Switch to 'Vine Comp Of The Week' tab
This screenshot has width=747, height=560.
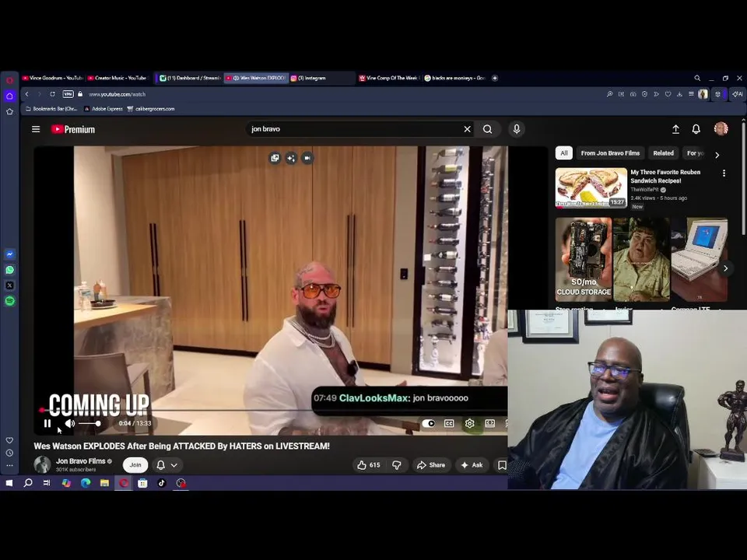[x=388, y=78]
